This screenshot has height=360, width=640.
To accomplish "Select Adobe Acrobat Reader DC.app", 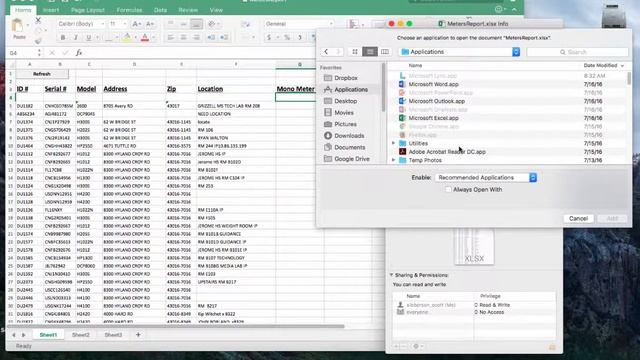I will coord(447,152).
